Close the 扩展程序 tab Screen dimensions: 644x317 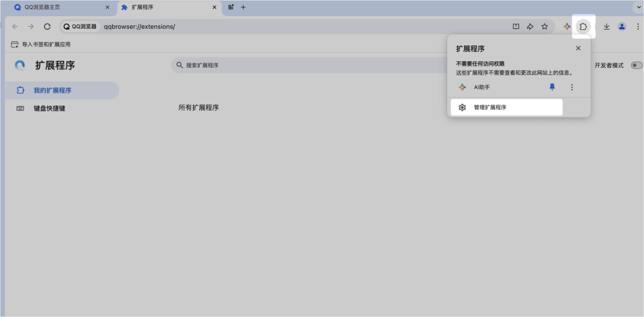click(x=215, y=7)
